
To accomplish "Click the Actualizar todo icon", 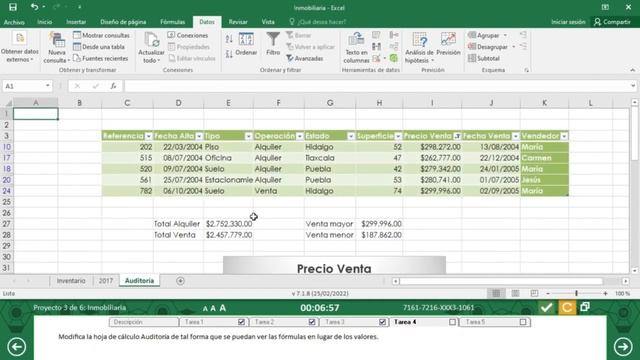I will 151,40.
